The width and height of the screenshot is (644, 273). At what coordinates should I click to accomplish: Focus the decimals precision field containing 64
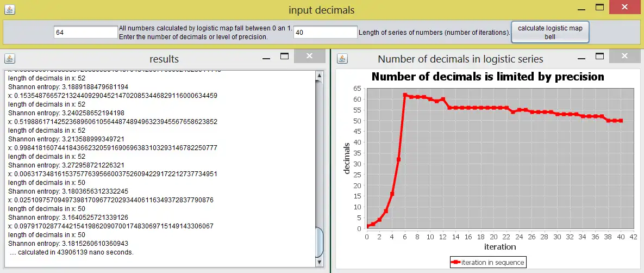pyautogui.click(x=86, y=33)
